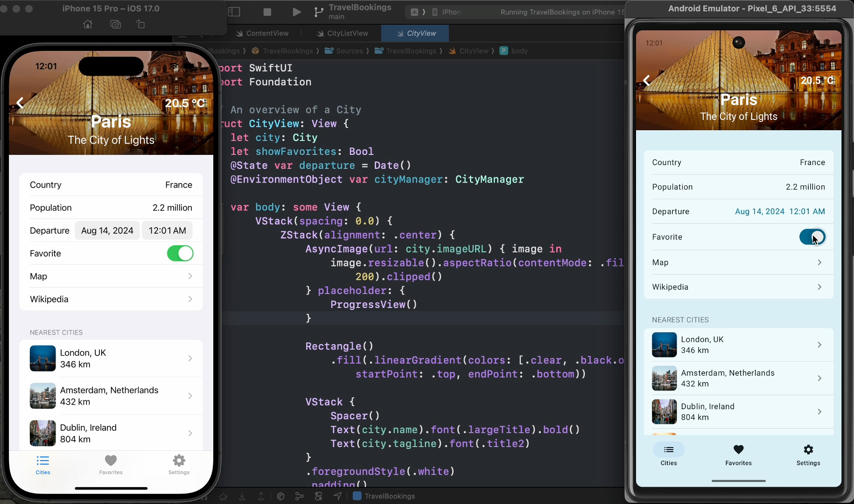The height and width of the screenshot is (504, 854).
Task: Open Amsterdam, Netherlands on iPhone list
Action: [x=111, y=396]
